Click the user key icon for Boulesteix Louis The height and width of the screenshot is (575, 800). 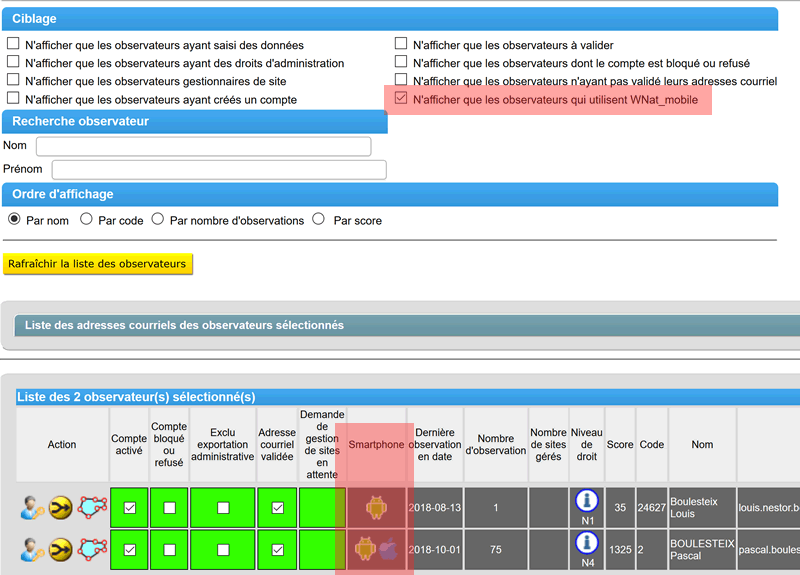[32, 508]
